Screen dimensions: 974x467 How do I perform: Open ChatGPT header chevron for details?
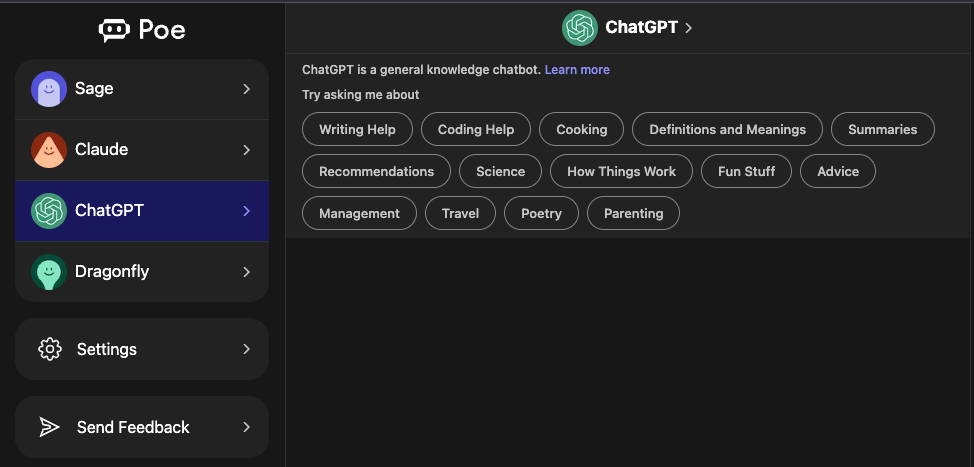click(x=688, y=28)
